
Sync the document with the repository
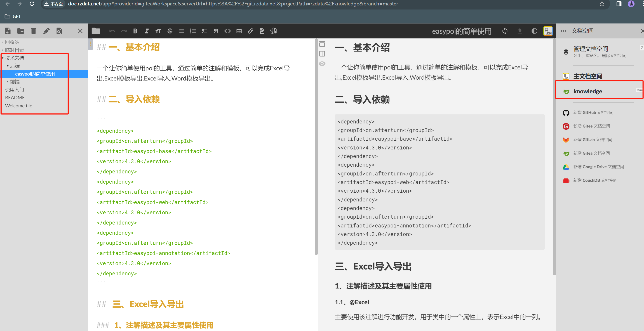505,31
